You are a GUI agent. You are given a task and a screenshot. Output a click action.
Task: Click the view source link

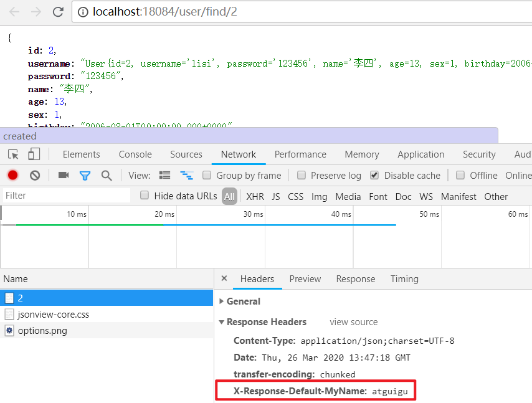353,322
